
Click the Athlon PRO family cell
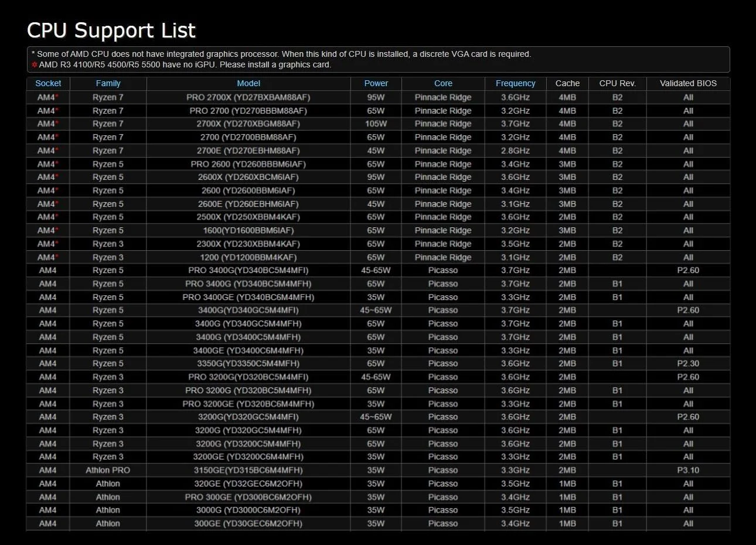pyautogui.click(x=108, y=470)
